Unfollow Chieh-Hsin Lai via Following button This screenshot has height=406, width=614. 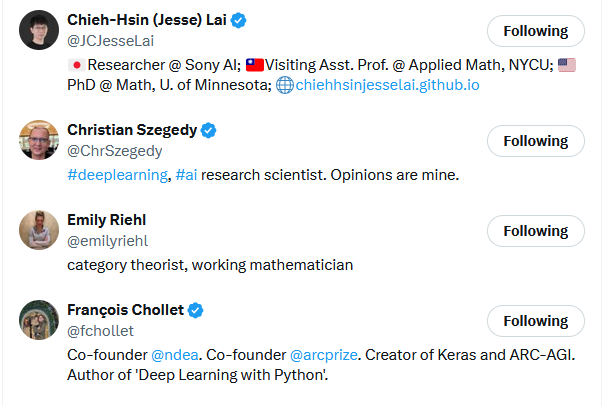(x=535, y=31)
